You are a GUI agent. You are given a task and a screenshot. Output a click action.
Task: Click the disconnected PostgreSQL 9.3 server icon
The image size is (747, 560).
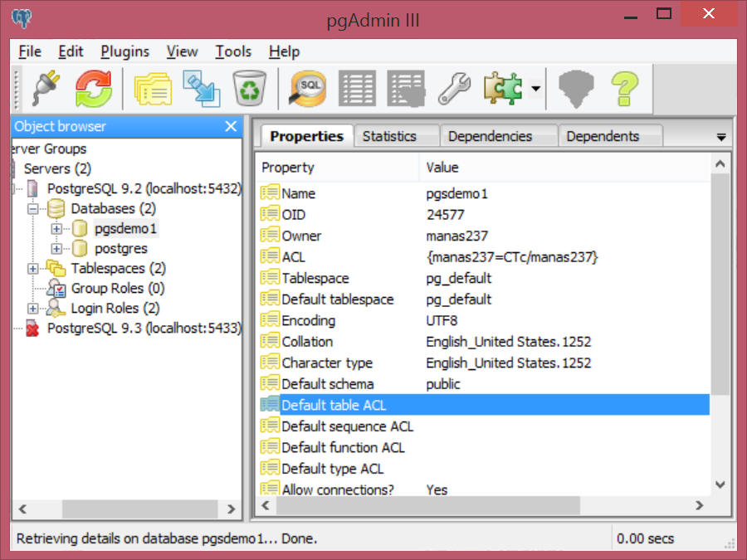(x=32, y=329)
